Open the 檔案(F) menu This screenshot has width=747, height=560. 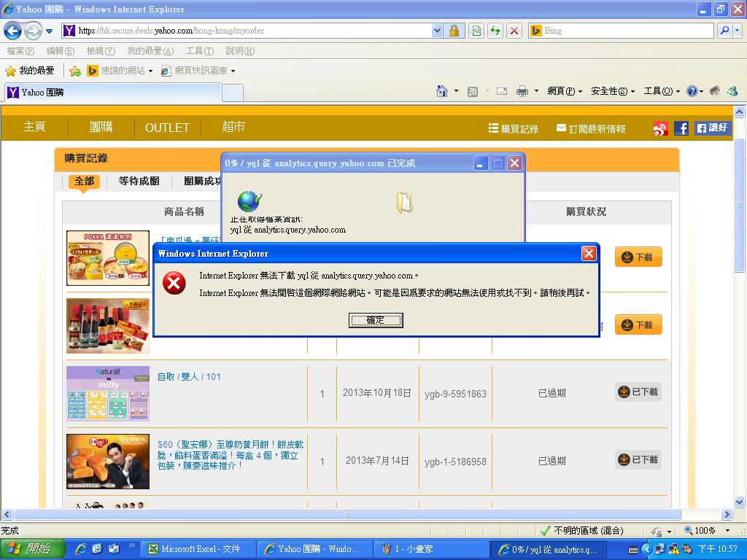pos(20,51)
